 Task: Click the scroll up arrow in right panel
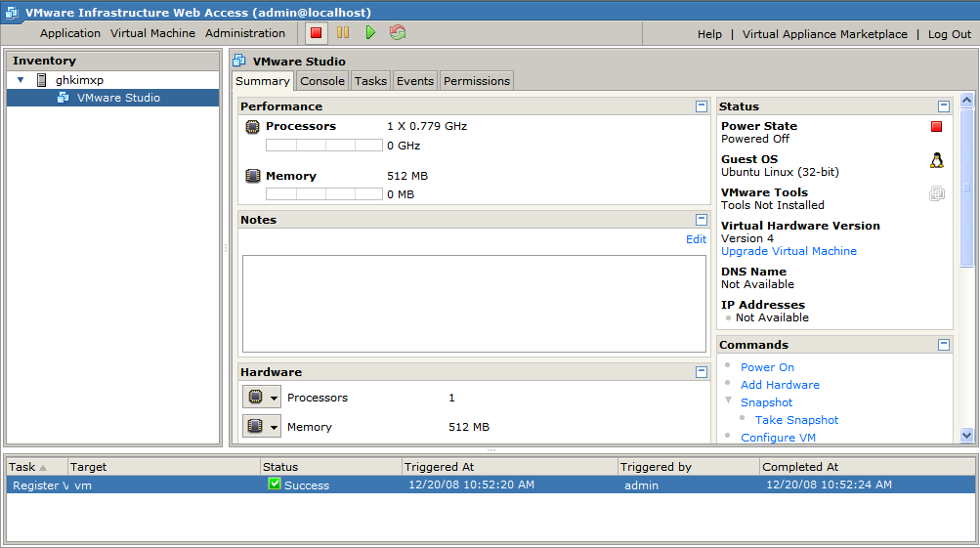point(966,100)
